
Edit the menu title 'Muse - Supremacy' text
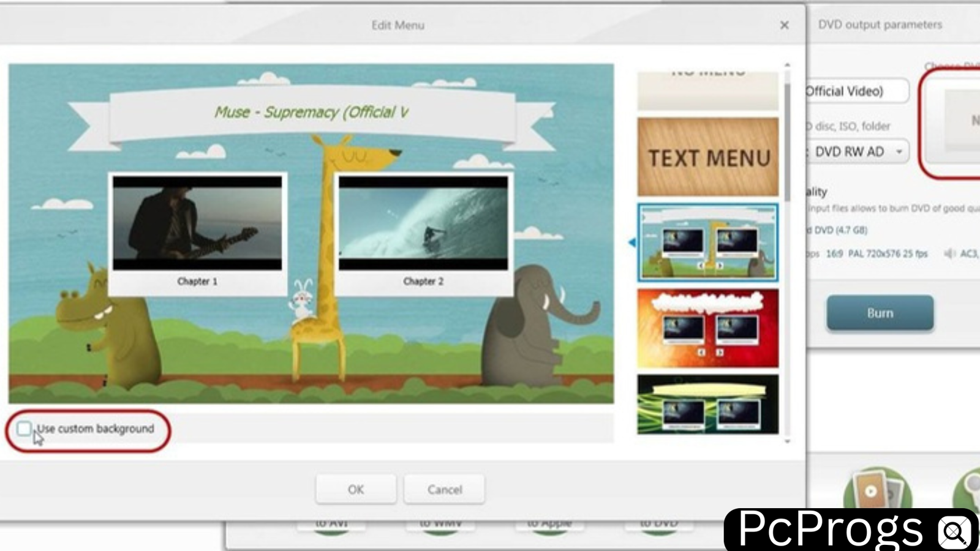pyautogui.click(x=311, y=112)
